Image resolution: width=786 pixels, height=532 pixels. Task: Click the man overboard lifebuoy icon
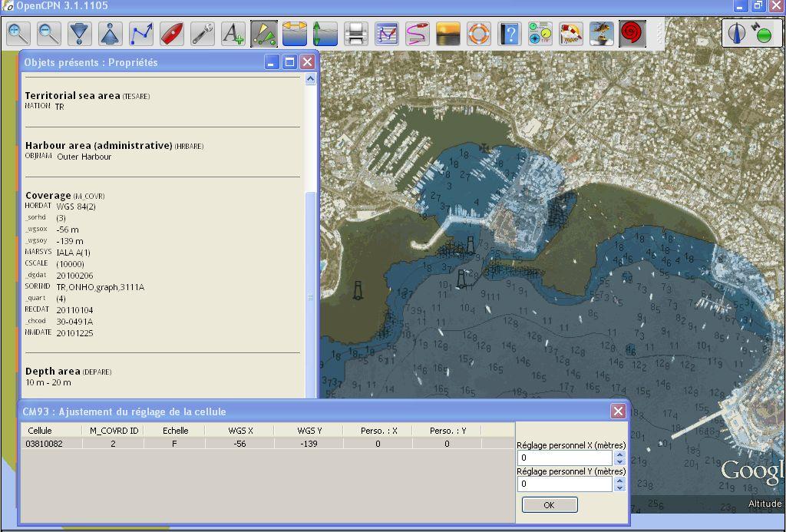point(479,34)
